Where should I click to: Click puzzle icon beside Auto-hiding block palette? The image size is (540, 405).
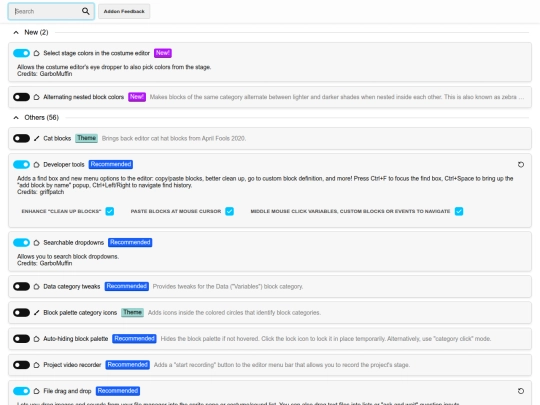[x=37, y=339]
